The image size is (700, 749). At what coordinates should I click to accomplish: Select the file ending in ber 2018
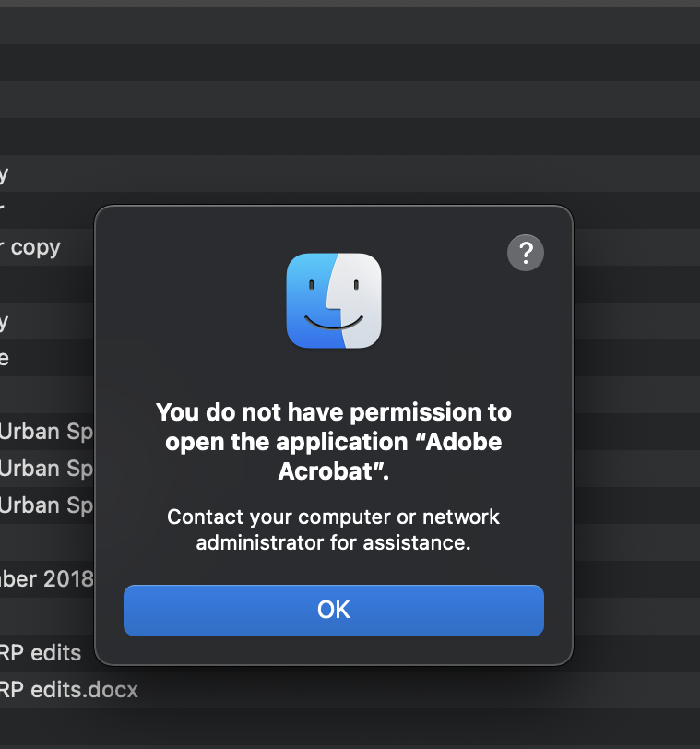[46, 578]
